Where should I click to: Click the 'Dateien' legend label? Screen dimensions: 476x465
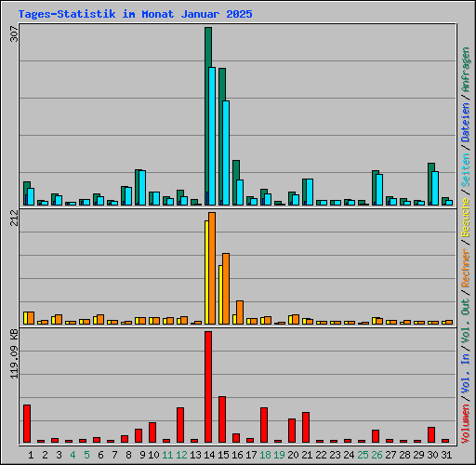[466, 123]
